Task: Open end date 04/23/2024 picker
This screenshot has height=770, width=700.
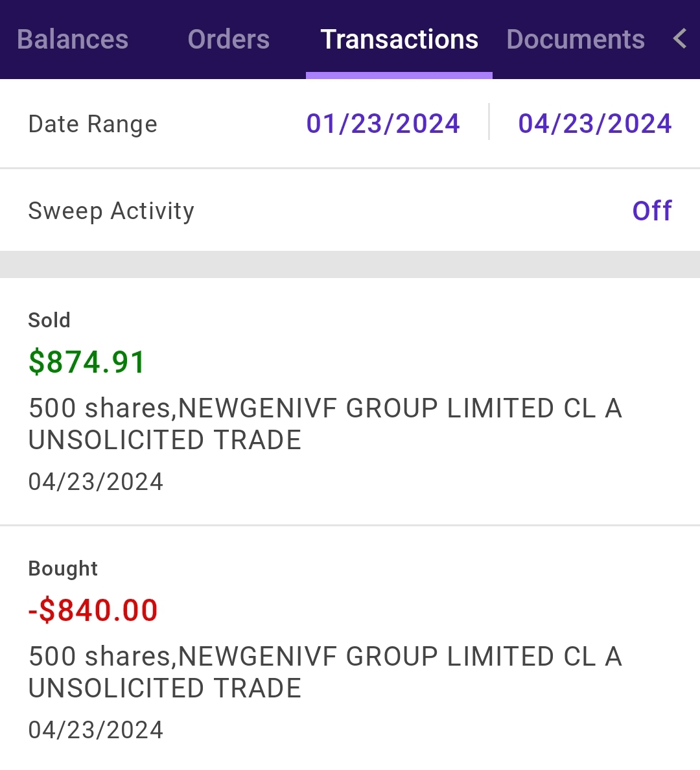Action: coord(594,124)
